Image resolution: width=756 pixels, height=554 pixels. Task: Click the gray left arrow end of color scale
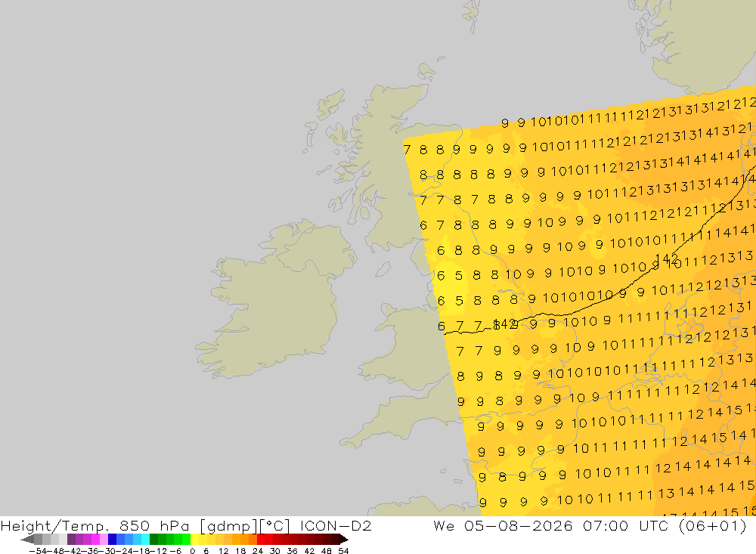(x=27, y=539)
